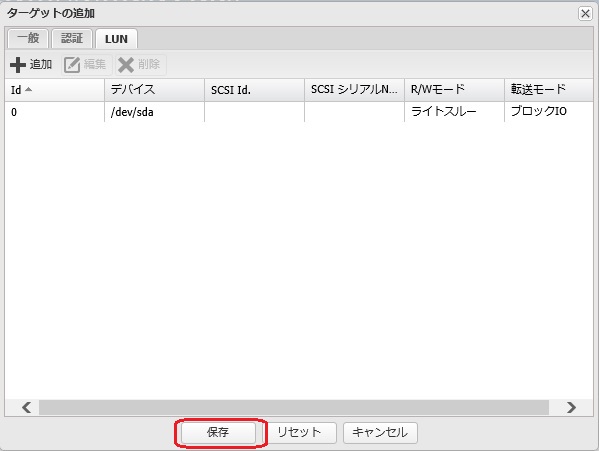This screenshot has height=451, width=599.
Task: Click the 転送モード column header
Action: [549, 90]
